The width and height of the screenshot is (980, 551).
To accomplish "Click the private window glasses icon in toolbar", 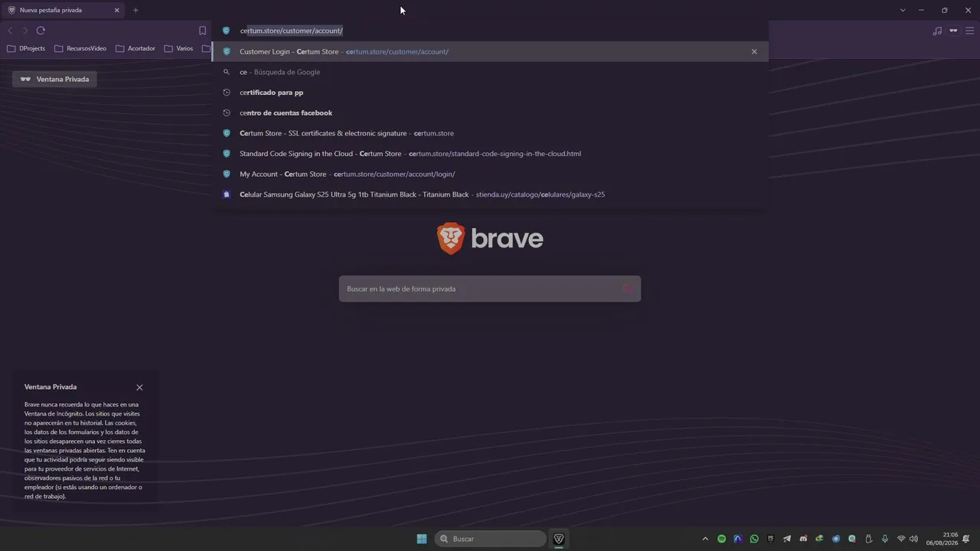I will pyautogui.click(x=953, y=31).
